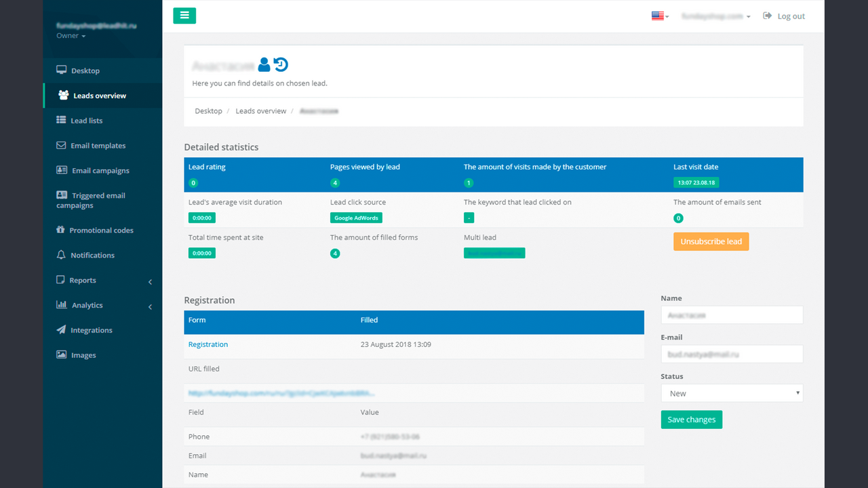Select the Images sidebar icon
Image resolution: width=868 pixels, height=488 pixels.
tap(60, 354)
